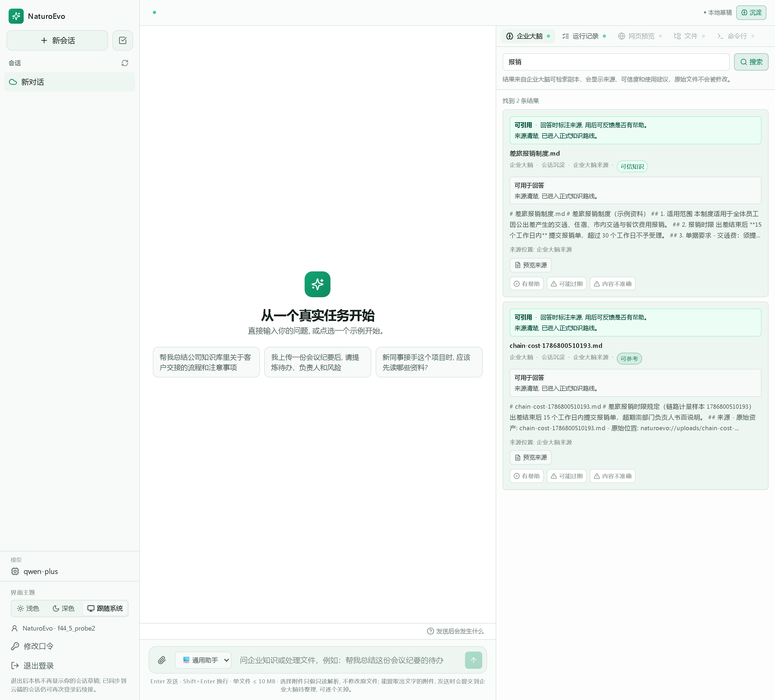Flag chain-cost result as 内容不准确
Viewport: 775px width, 700px height.
click(x=613, y=476)
